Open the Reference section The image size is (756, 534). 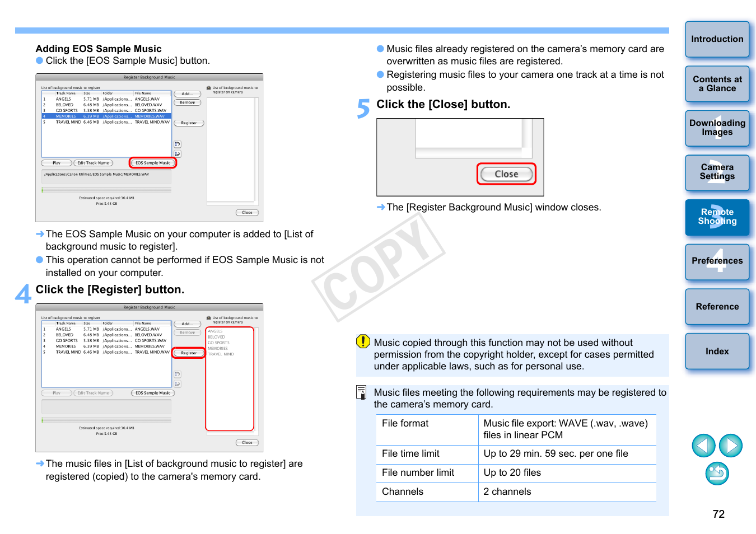click(x=717, y=306)
